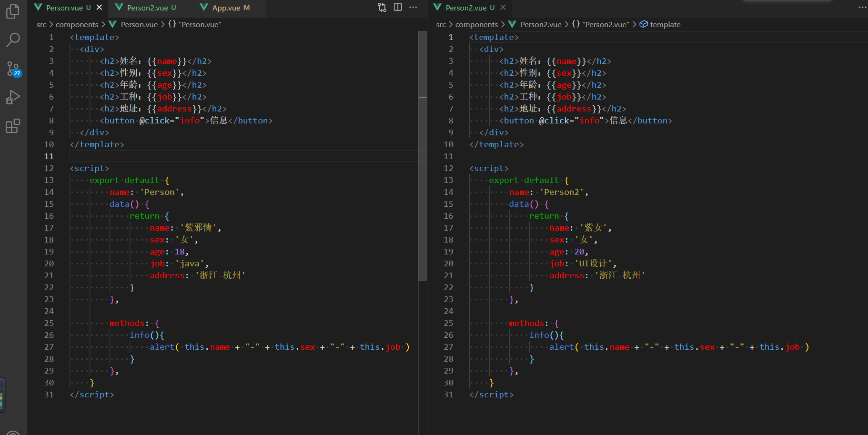Close the Person.vue tab
Viewport: 868px width, 435px height.
click(x=99, y=7)
